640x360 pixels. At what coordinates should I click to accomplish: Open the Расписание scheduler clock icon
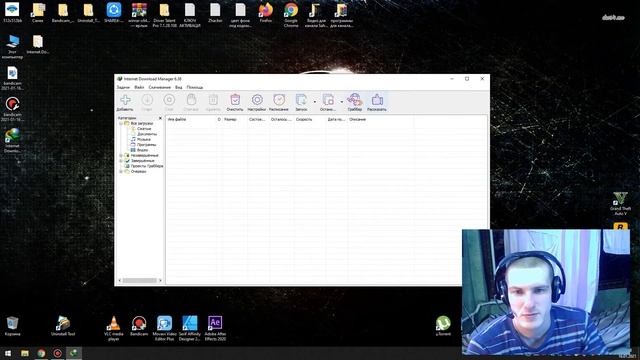(279, 102)
